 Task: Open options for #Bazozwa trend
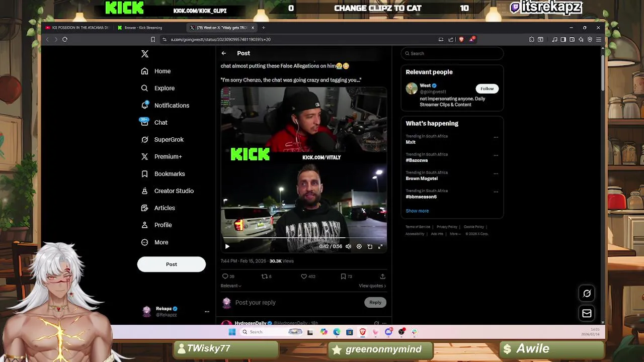click(x=496, y=155)
